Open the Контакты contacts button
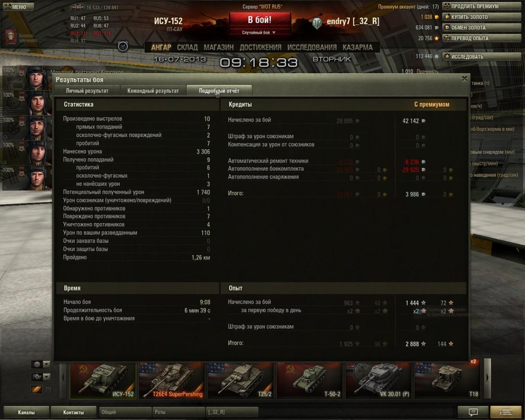The width and height of the screenshot is (525, 420). click(73, 412)
